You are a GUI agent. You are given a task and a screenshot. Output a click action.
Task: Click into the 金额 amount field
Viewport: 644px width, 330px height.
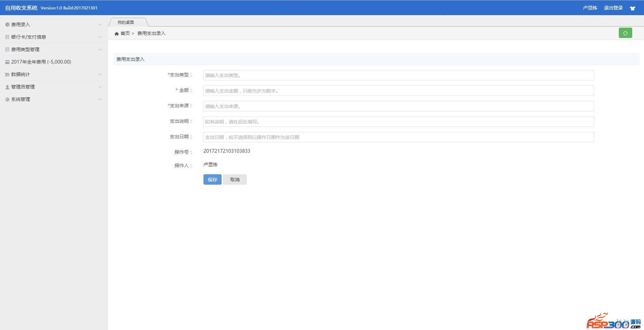coord(399,91)
